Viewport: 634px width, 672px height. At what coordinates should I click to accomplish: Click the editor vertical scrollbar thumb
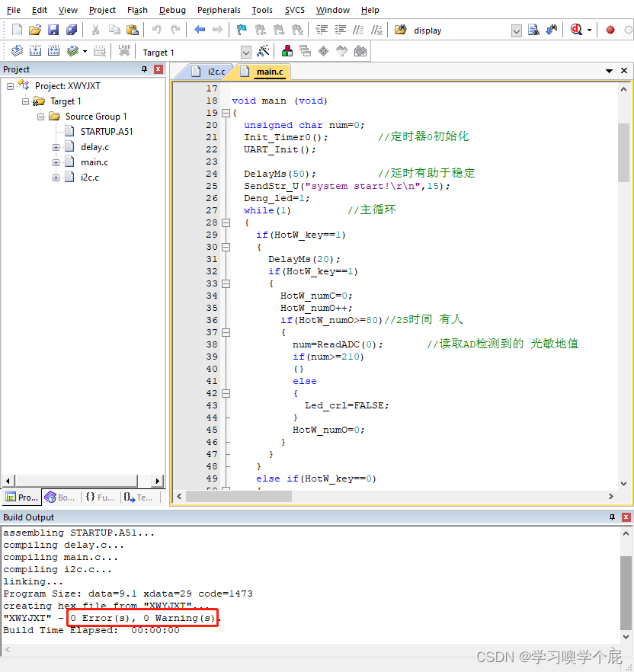click(x=623, y=152)
